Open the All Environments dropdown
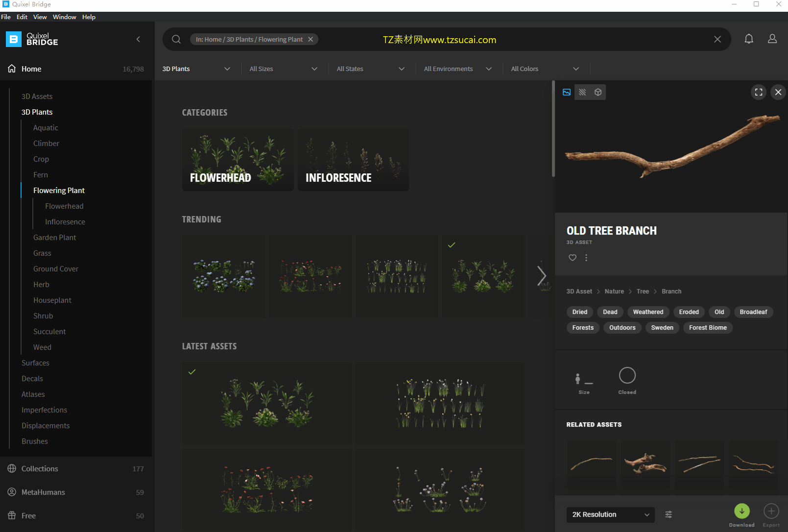Viewport: 788px width, 532px height. click(458, 69)
